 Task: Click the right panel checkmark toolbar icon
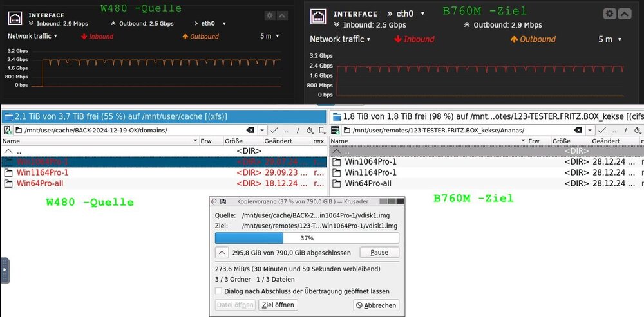coord(602,131)
